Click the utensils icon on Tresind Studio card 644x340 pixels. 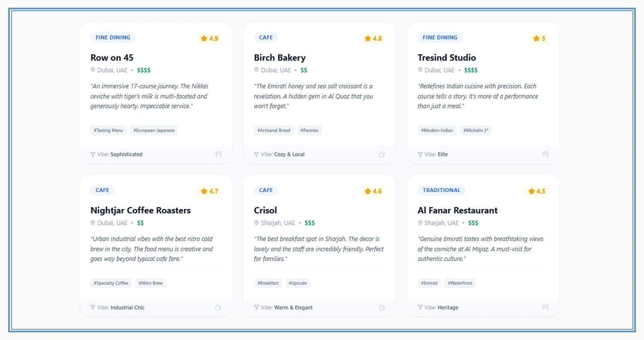click(x=545, y=154)
